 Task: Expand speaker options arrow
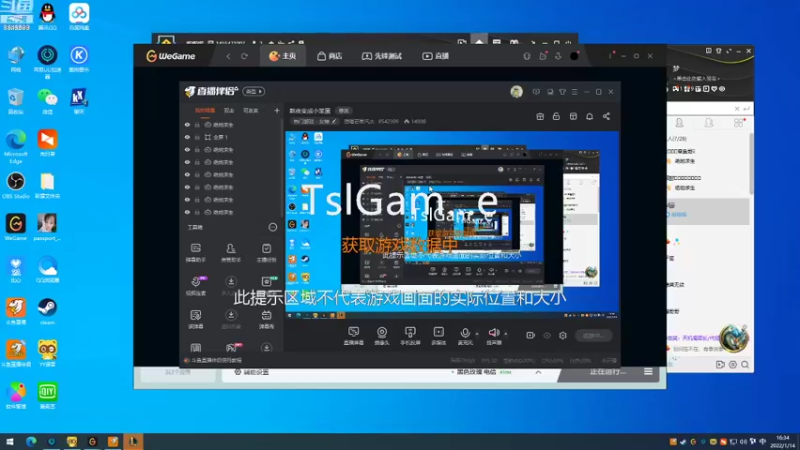pyautogui.click(x=506, y=334)
